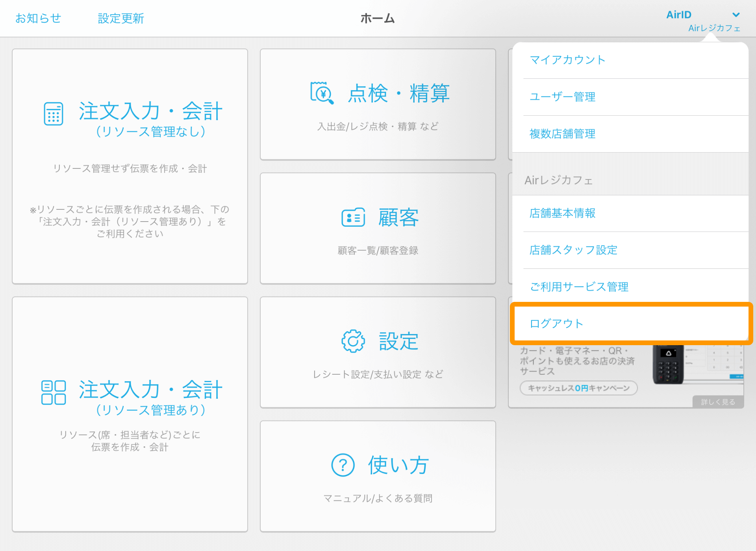Click 顧客一覧/顧客登録 description text

[378, 250]
